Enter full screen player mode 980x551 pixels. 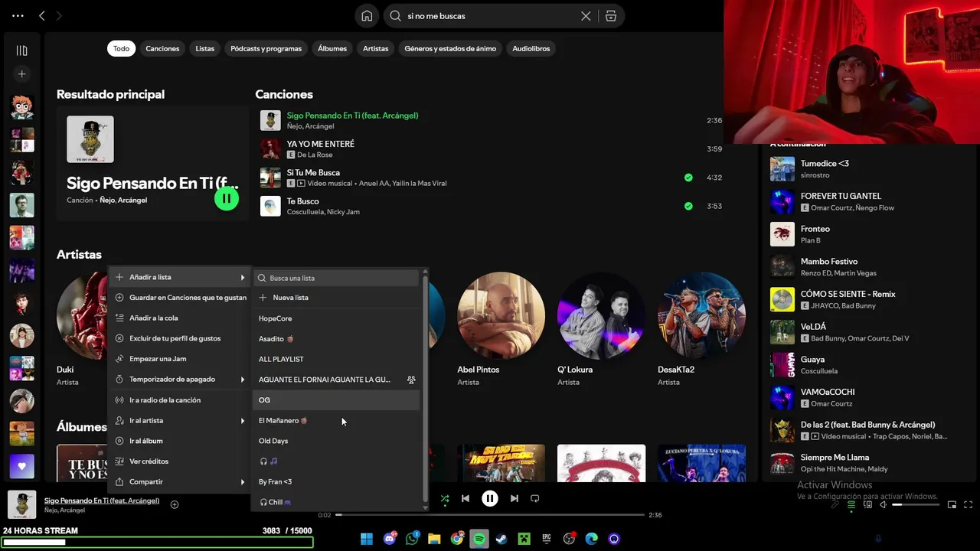click(x=968, y=504)
